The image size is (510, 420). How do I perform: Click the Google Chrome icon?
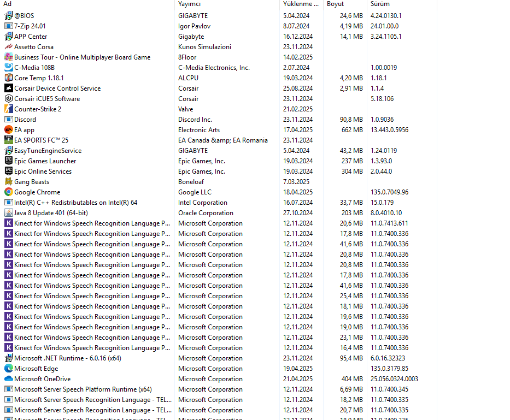click(x=9, y=192)
